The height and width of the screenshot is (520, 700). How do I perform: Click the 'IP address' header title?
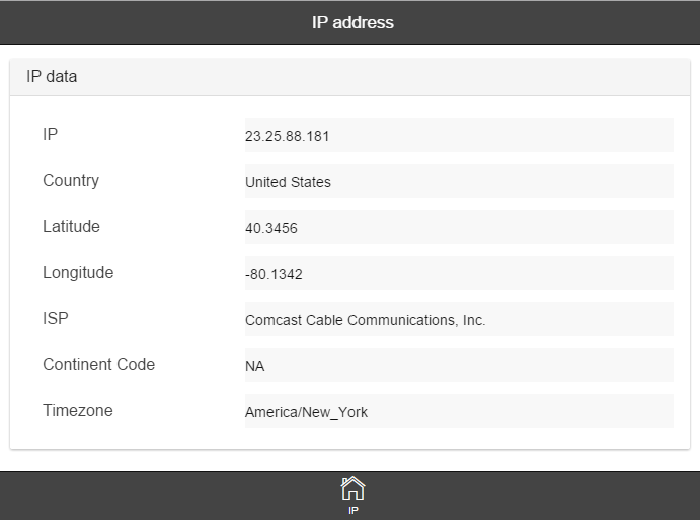352,22
